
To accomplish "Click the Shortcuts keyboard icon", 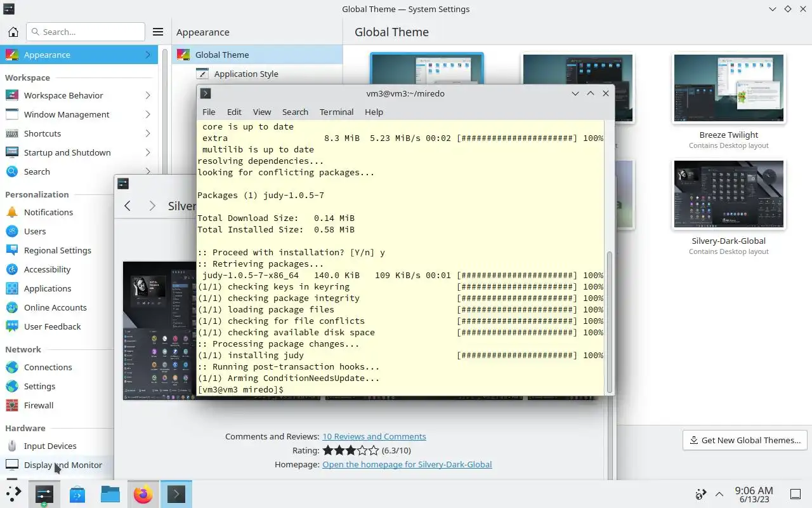I will (x=12, y=133).
